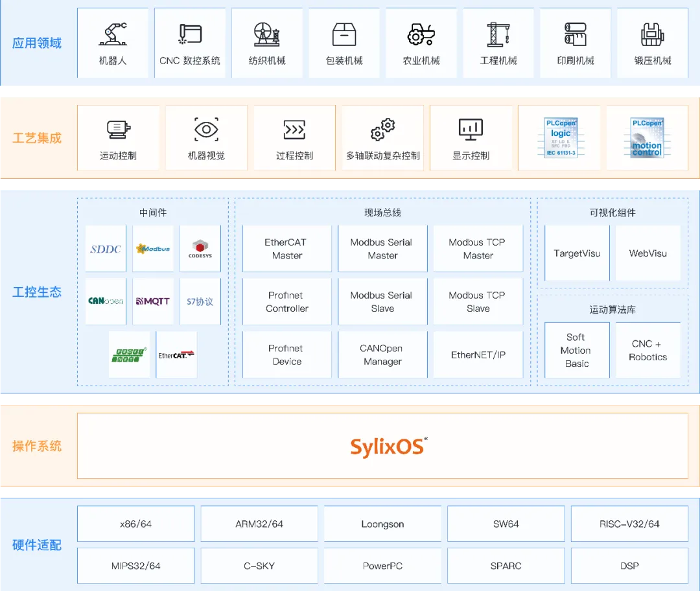Click the 工程机械 crane icon
This screenshot has width=700, height=591.
point(498,34)
